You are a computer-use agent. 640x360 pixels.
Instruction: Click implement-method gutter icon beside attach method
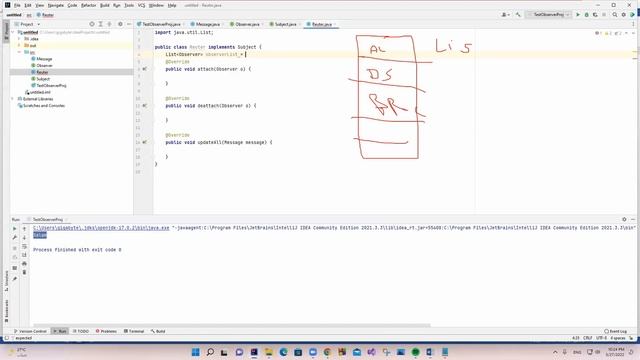(x=144, y=69)
